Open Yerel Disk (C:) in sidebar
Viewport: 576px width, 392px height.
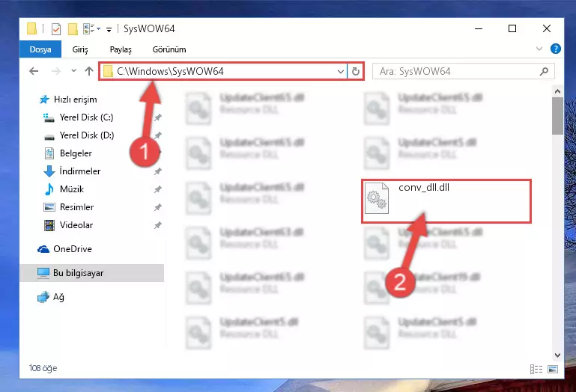[86, 117]
